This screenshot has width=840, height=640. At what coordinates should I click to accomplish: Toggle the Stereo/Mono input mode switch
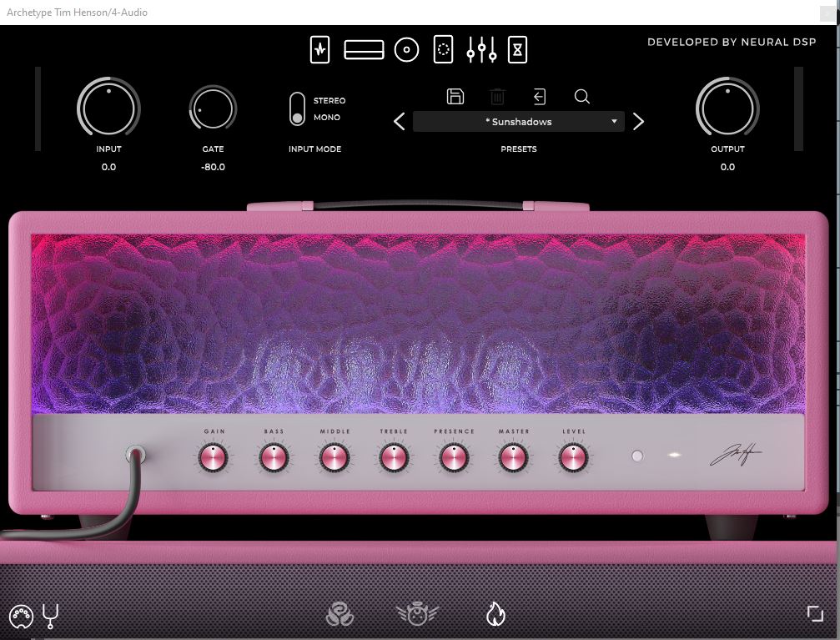[x=297, y=108]
